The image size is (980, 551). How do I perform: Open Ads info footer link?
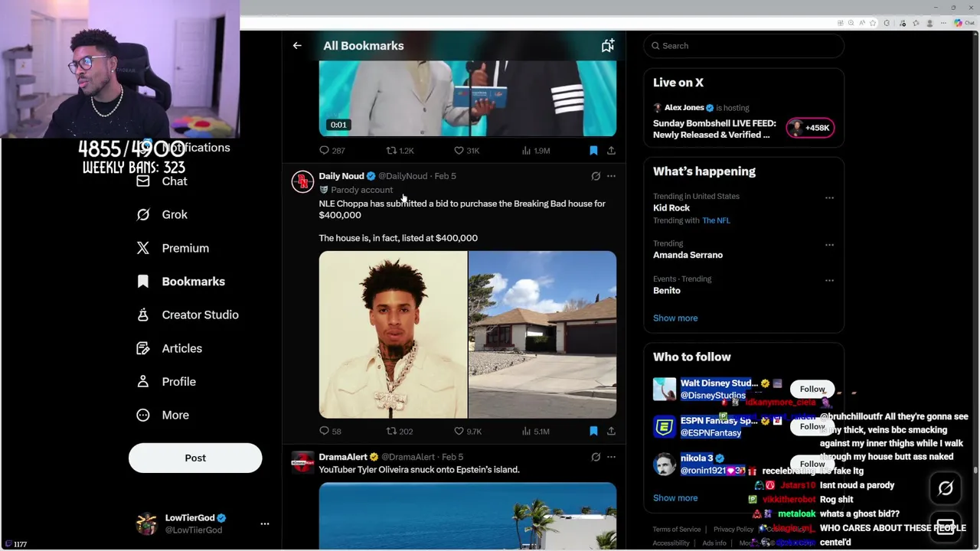click(x=714, y=543)
